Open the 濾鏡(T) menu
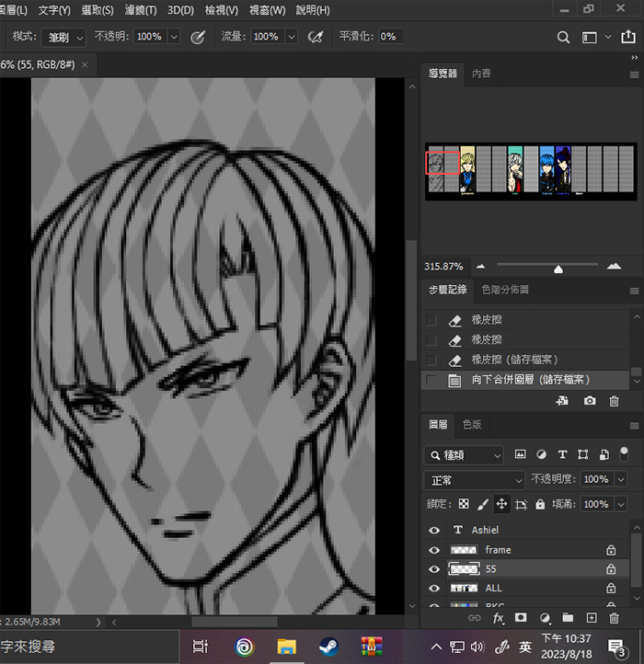Image resolution: width=644 pixels, height=664 pixels. point(141,10)
